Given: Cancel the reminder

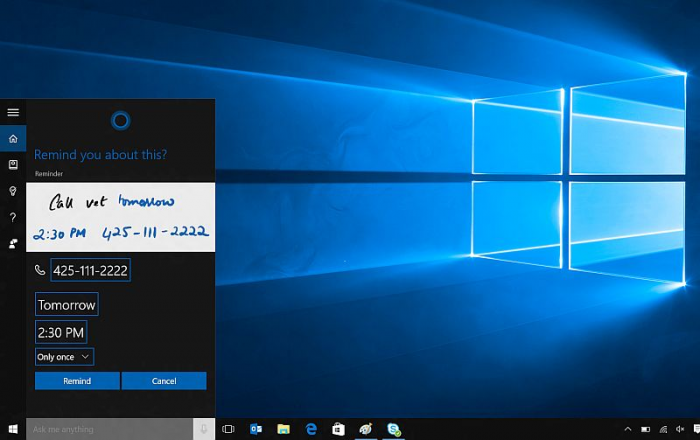Looking at the screenshot, I should tap(164, 381).
